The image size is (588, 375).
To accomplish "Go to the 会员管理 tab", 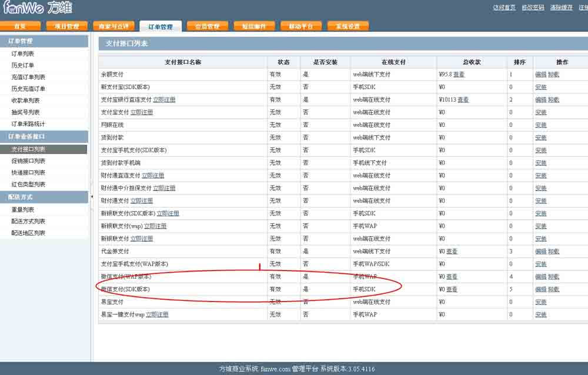I will point(208,26).
